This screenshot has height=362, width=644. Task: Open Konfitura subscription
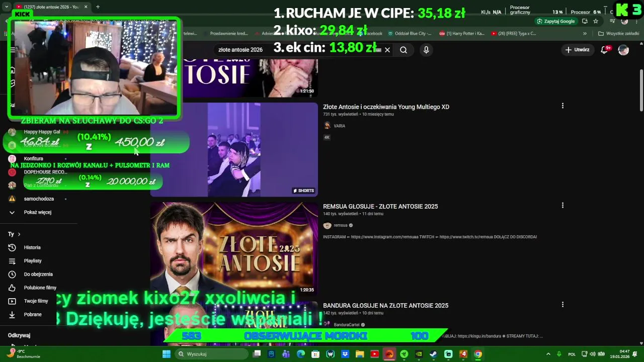(34, 158)
